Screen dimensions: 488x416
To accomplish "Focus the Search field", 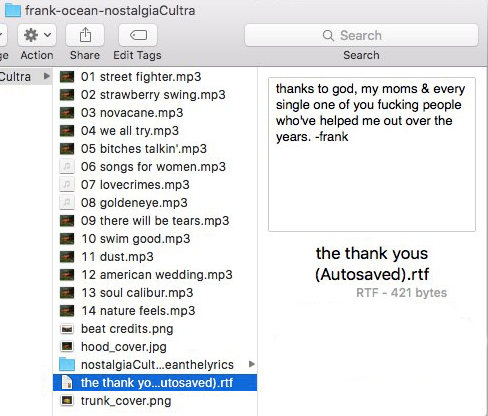I will (x=361, y=35).
